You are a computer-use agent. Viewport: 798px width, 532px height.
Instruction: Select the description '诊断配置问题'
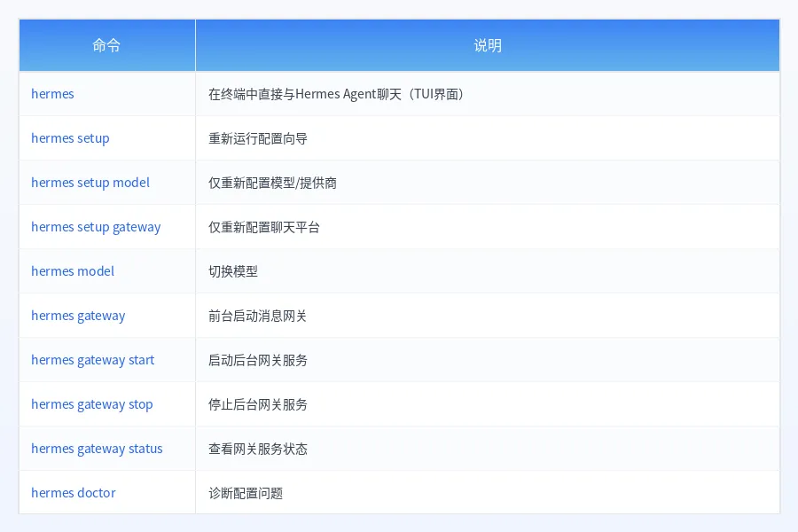(246, 493)
